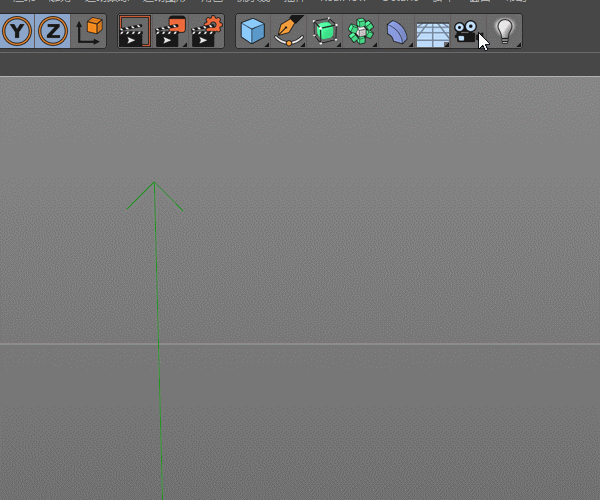Viewport: 600px width, 500px height.
Task: Add the green Array modeling object
Action: pyautogui.click(x=361, y=31)
